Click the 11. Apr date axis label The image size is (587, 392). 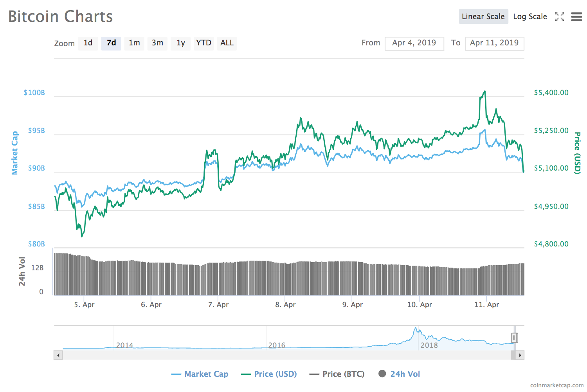coord(486,305)
